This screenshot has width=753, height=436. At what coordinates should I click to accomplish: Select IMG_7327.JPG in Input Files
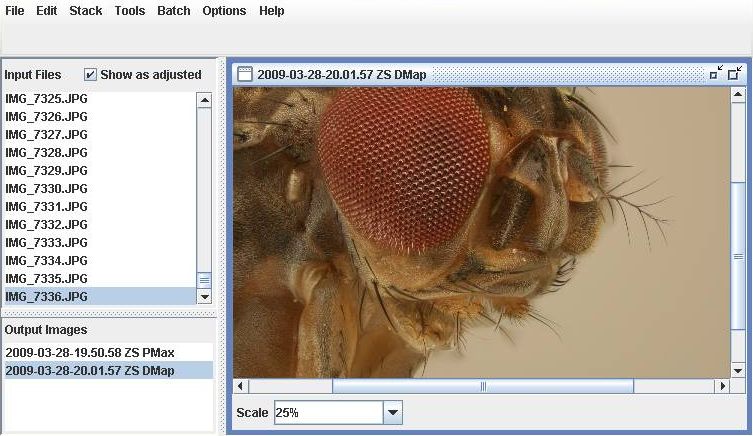coord(100,135)
